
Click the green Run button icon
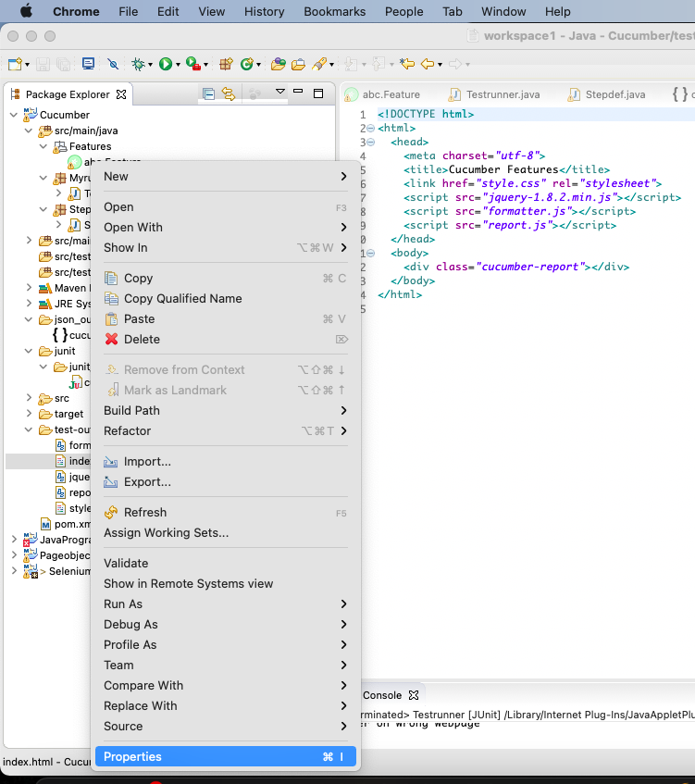coord(166,64)
